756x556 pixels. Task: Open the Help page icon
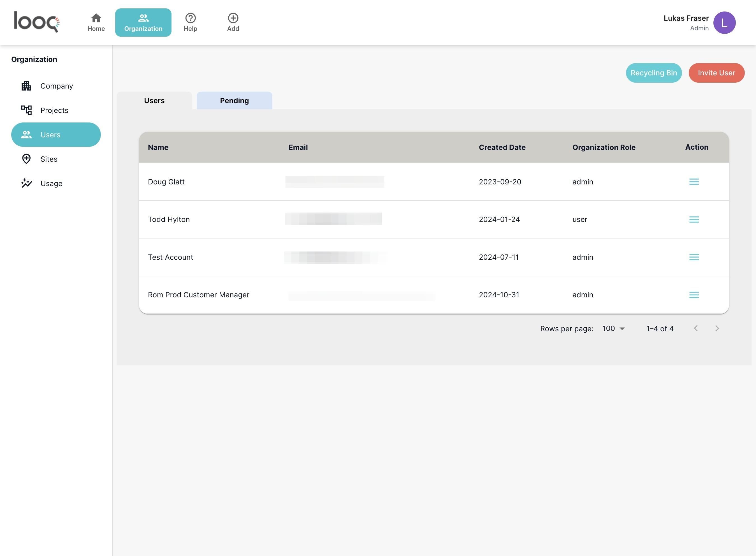point(190,18)
